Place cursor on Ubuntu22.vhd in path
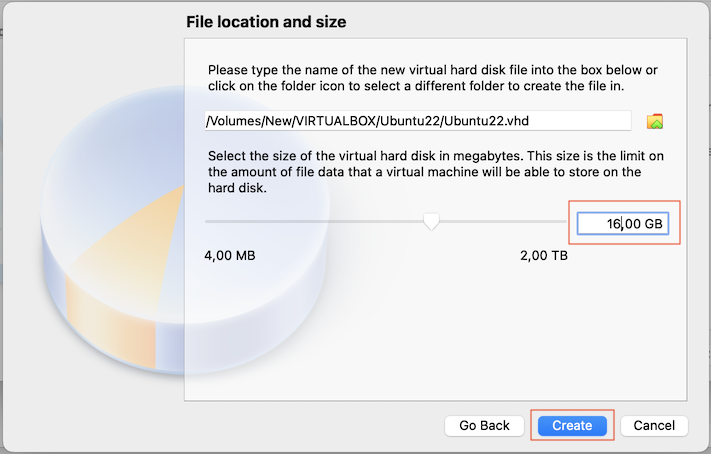 coord(486,121)
